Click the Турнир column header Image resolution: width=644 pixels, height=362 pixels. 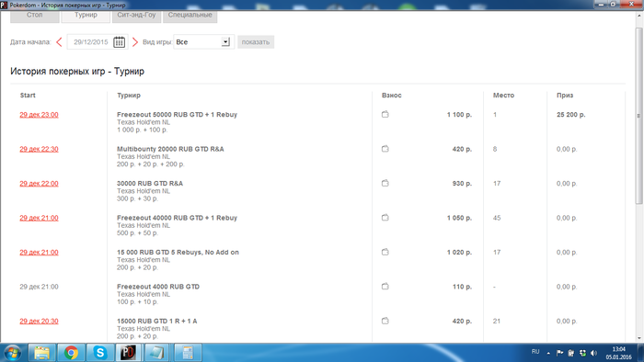[x=129, y=96]
